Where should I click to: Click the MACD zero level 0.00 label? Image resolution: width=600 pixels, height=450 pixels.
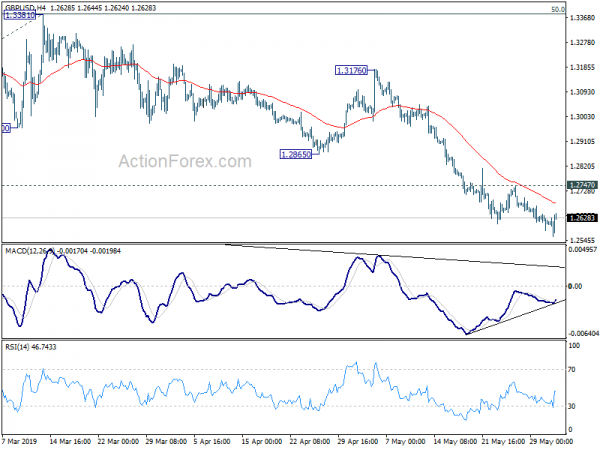tap(575, 286)
